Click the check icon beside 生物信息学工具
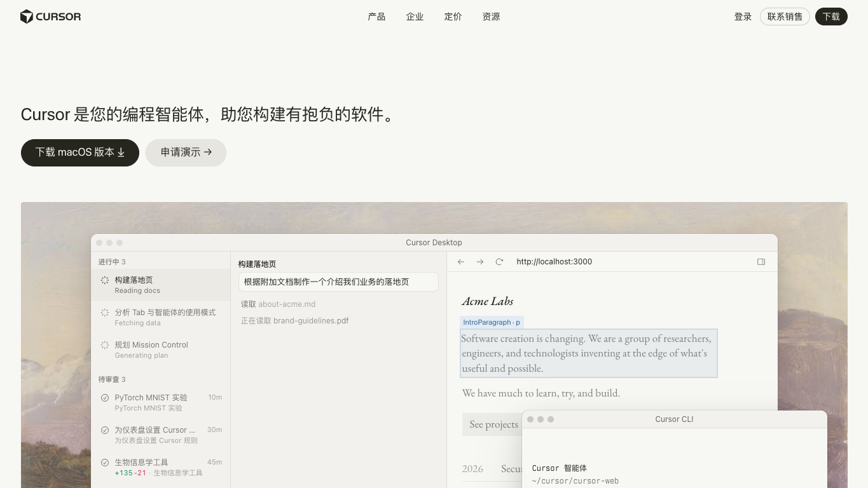This screenshot has width=868, height=488. point(105,463)
